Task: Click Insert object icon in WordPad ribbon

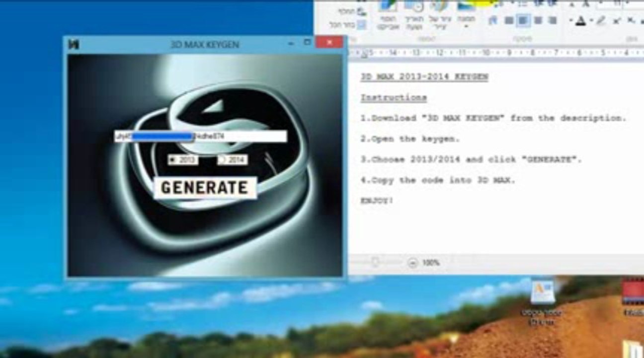Action: [x=389, y=6]
